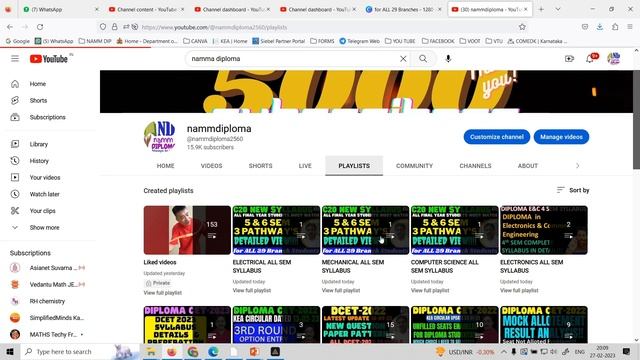Viewport: 640px width, 360px height.
Task: Open the Mechanical All Sem Syllabus thumbnail
Action: tap(365, 230)
